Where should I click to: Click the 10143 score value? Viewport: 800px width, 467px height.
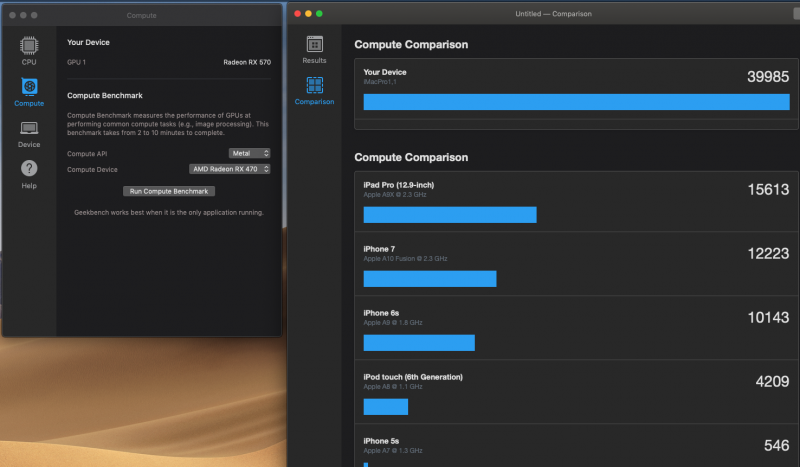point(768,317)
